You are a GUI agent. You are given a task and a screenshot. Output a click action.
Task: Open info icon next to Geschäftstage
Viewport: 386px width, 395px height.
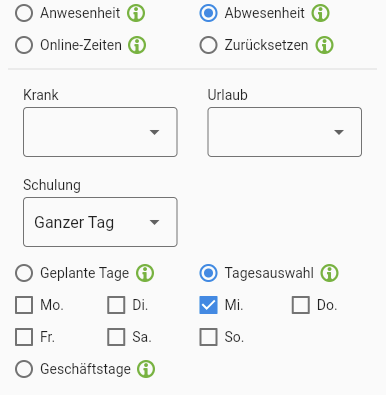coord(146,369)
